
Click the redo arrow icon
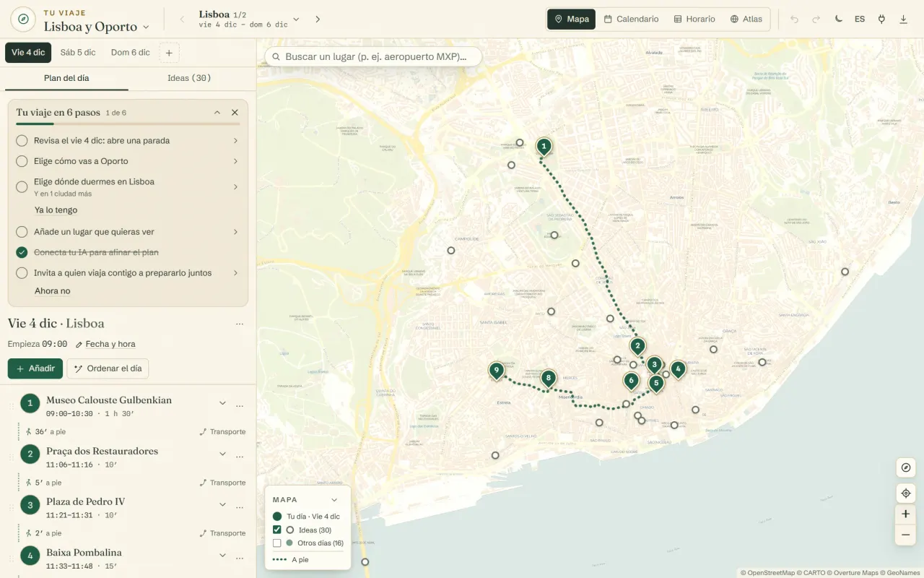pos(816,20)
